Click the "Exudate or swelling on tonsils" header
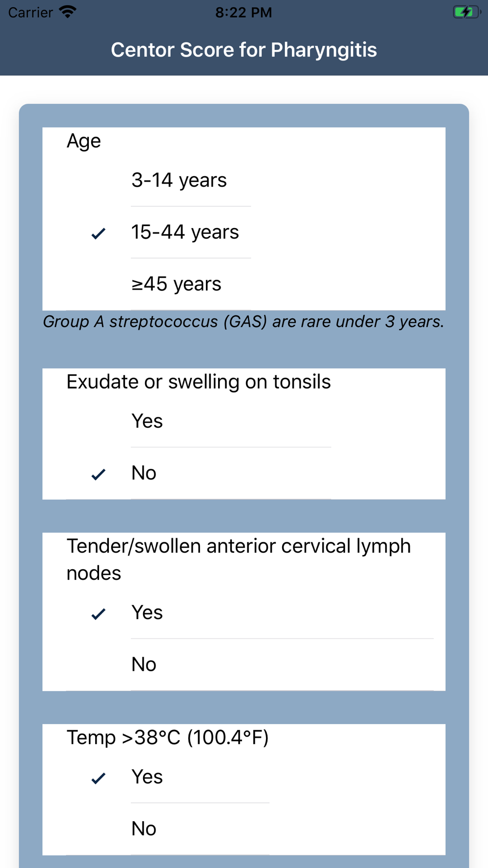 coord(199,382)
